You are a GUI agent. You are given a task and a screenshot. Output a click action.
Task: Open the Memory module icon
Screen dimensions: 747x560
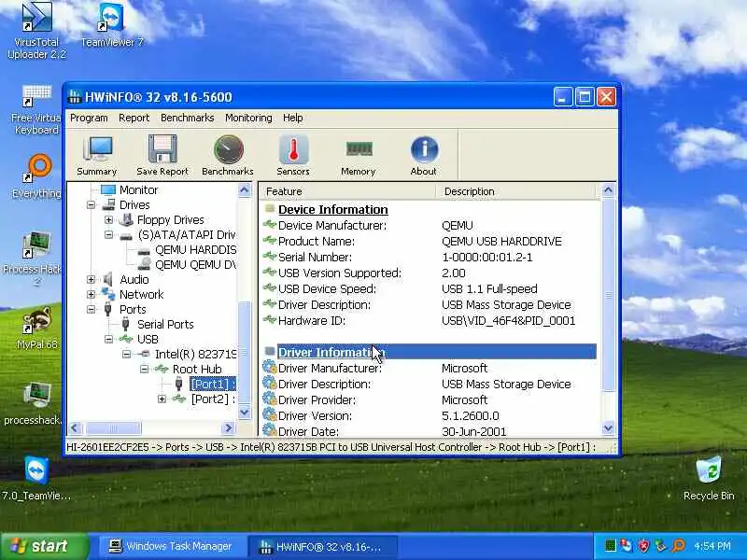(x=359, y=156)
